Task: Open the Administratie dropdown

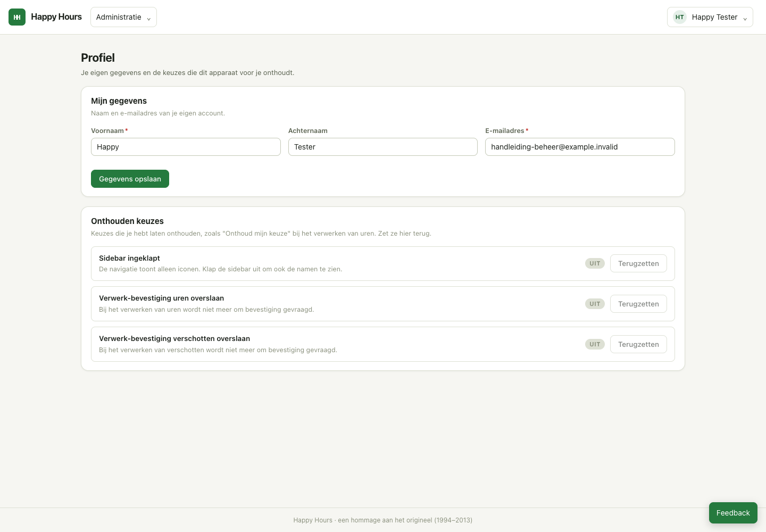Action: click(123, 17)
